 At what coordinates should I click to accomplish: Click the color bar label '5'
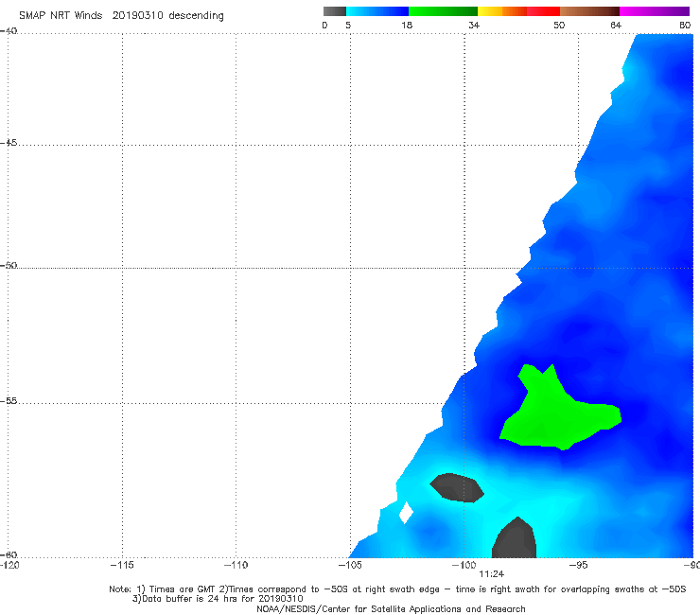click(348, 25)
